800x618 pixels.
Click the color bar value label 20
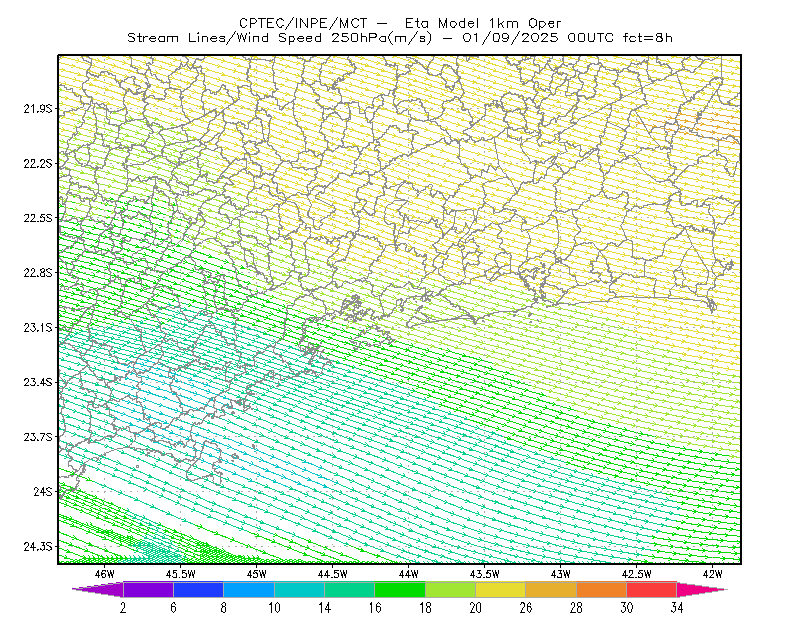pyautogui.click(x=476, y=608)
